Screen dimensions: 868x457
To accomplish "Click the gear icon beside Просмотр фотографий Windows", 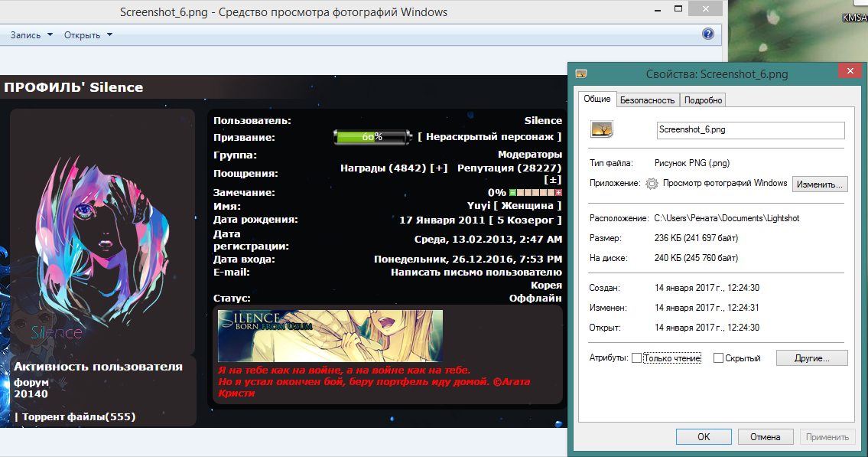I will [652, 184].
